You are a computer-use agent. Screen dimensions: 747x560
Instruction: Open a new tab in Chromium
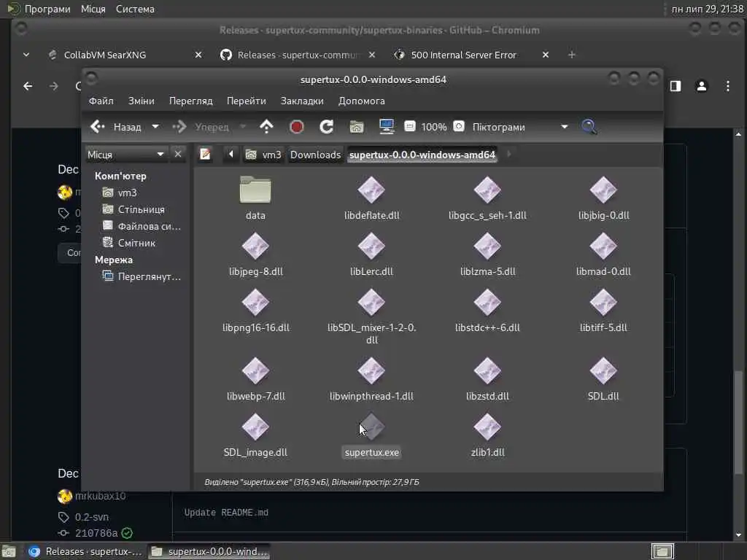click(572, 55)
